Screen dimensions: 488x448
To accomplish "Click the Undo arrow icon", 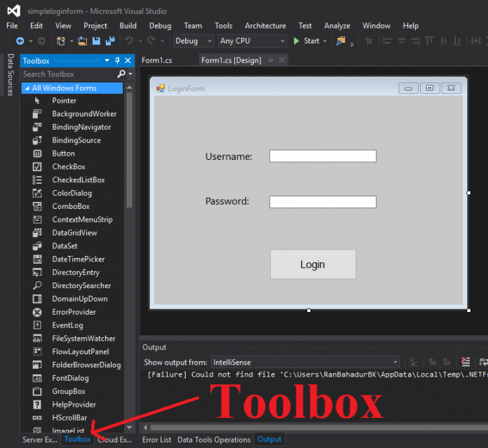I will (x=129, y=41).
